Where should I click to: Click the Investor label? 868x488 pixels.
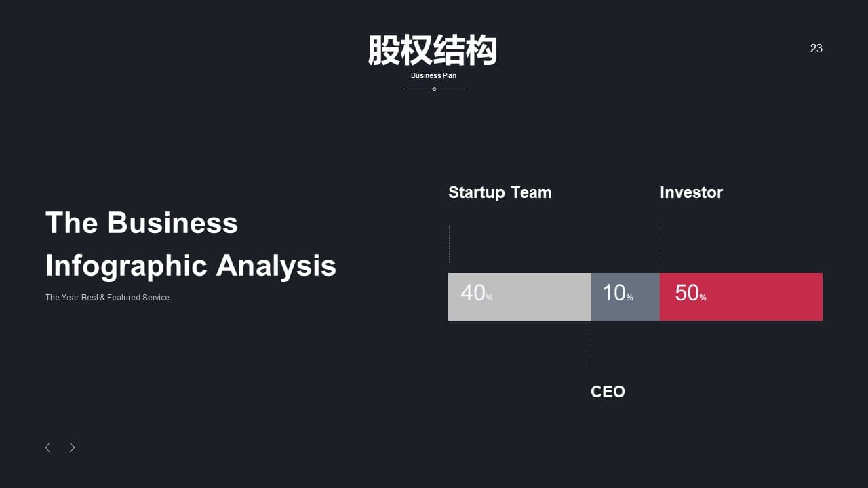tap(691, 192)
